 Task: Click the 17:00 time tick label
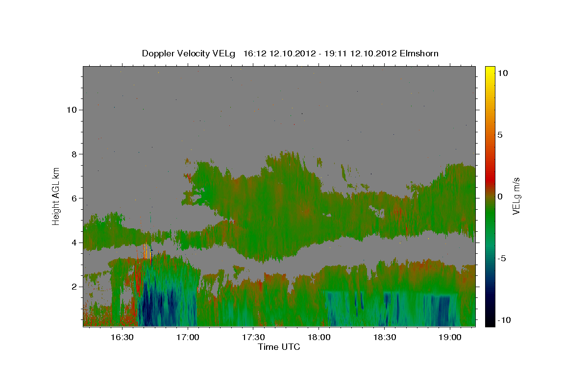coord(187,337)
